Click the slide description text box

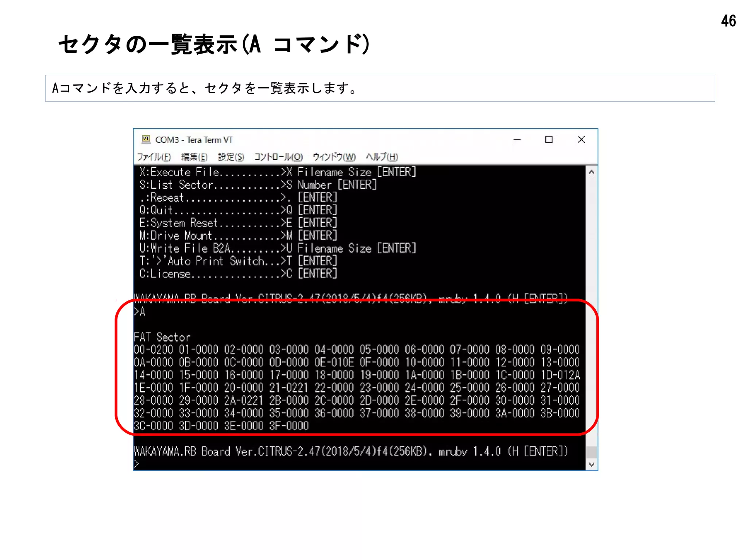click(380, 88)
